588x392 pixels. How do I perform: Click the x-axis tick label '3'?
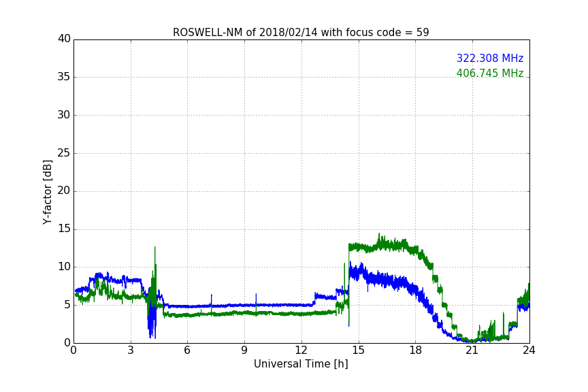pyautogui.click(x=131, y=350)
